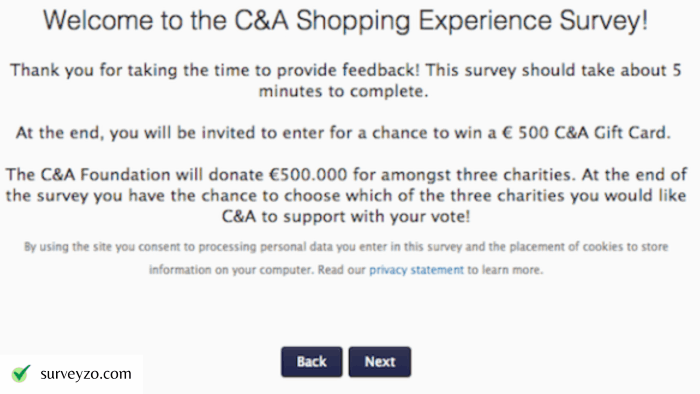Click the green checkmark logo icon
The height and width of the screenshot is (394, 700).
tap(21, 373)
